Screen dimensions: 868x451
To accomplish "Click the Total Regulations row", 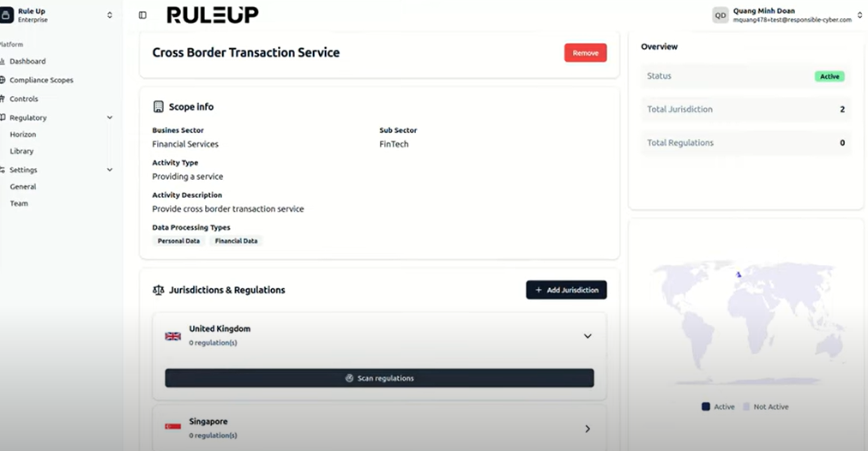I will [x=745, y=143].
